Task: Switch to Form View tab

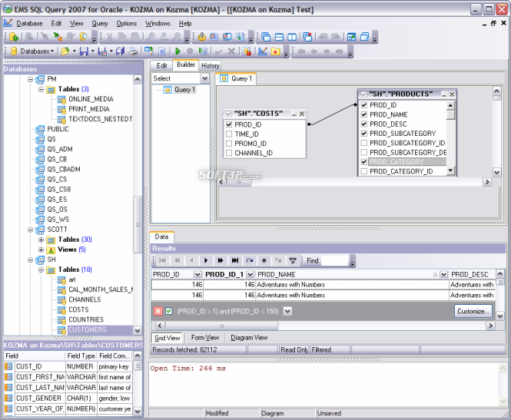Action: tap(205, 338)
